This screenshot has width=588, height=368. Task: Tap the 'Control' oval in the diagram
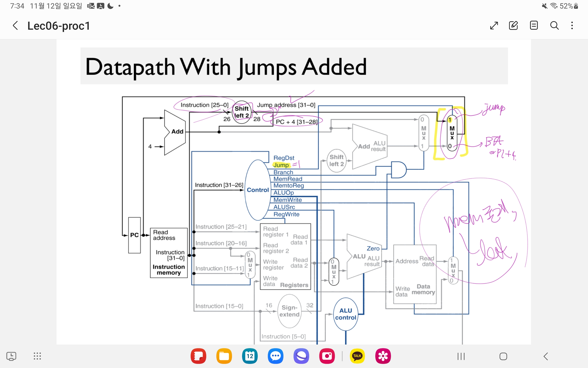tap(257, 190)
